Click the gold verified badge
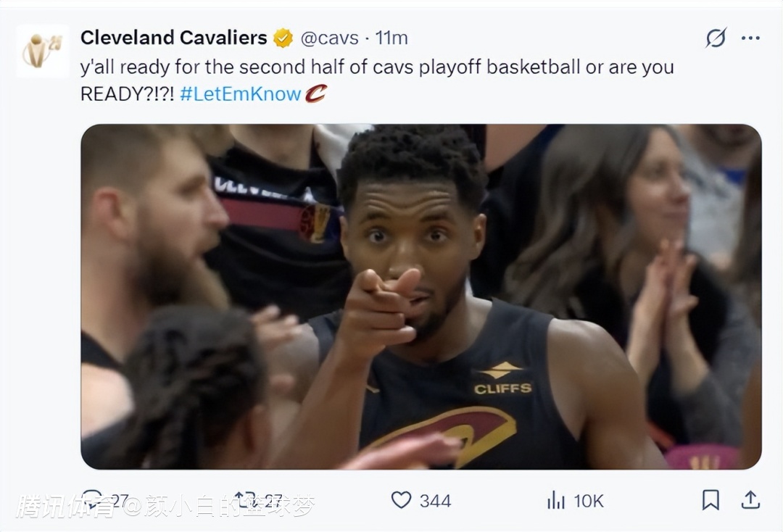Image resolution: width=783 pixels, height=532 pixels. (283, 38)
